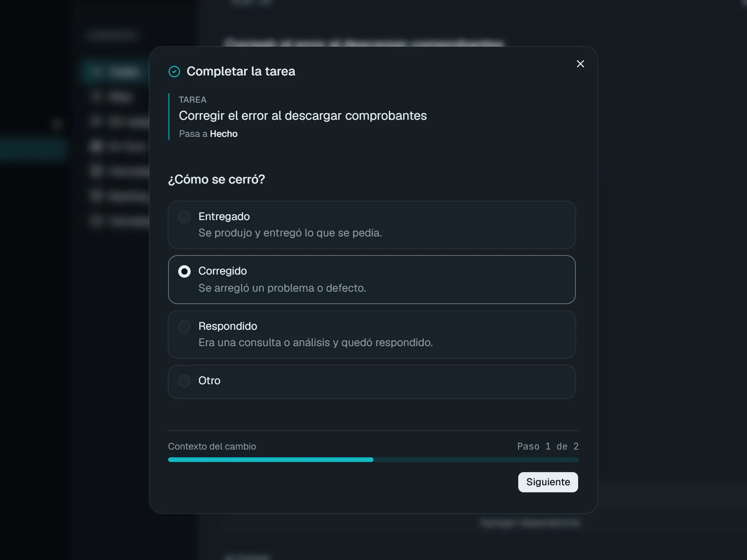Click the checkmark icon beside Completar la tarea

[x=174, y=72]
